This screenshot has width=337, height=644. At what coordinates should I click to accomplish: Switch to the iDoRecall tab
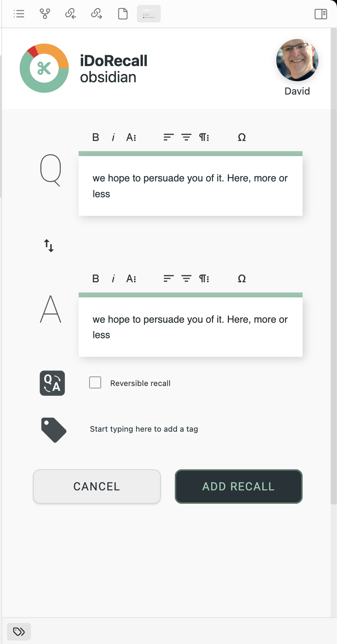pyautogui.click(x=148, y=14)
